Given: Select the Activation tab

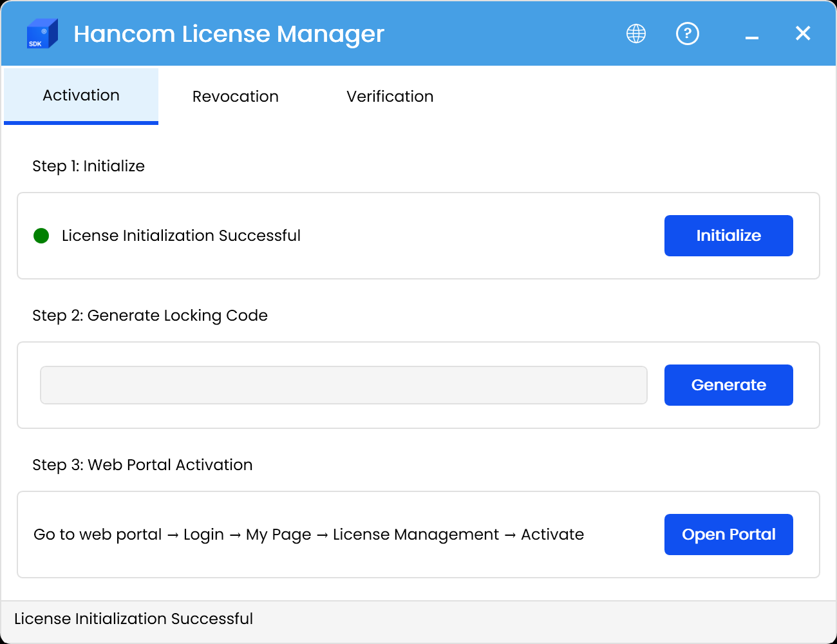Looking at the screenshot, I should tap(80, 95).
